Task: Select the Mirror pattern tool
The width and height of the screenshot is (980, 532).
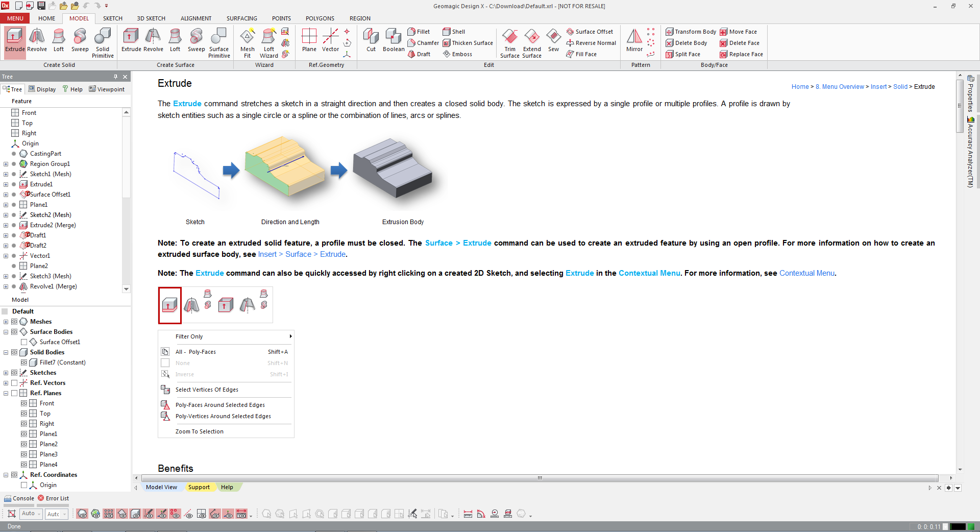Action: [x=634, y=40]
